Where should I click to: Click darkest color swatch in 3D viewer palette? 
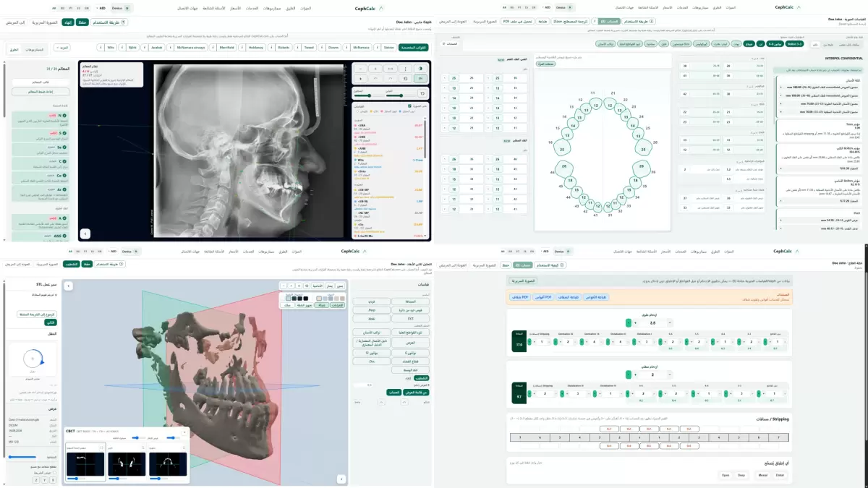(x=306, y=299)
